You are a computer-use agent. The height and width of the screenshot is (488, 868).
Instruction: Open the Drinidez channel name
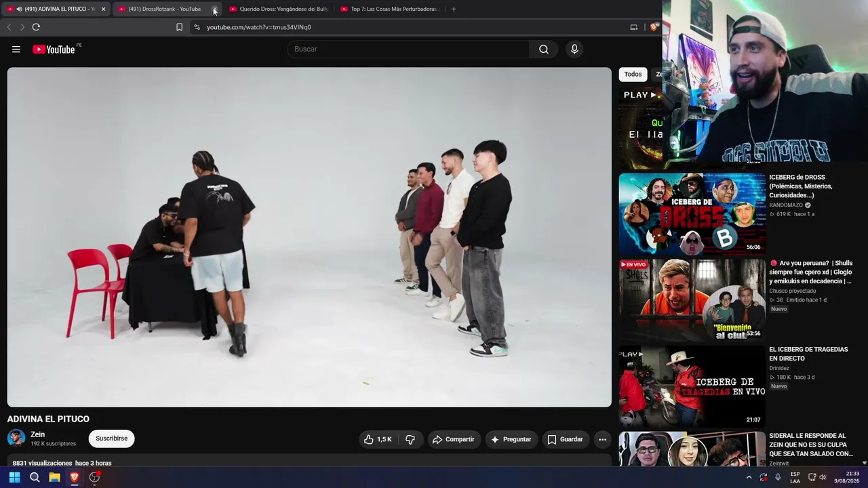point(778,369)
